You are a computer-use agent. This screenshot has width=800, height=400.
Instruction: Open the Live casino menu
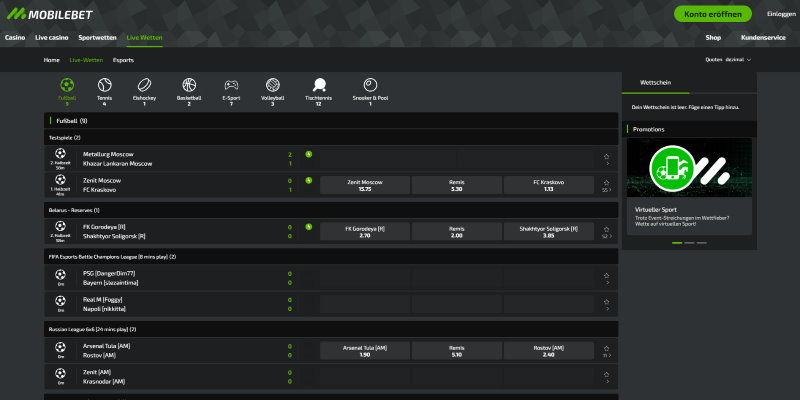coord(52,38)
